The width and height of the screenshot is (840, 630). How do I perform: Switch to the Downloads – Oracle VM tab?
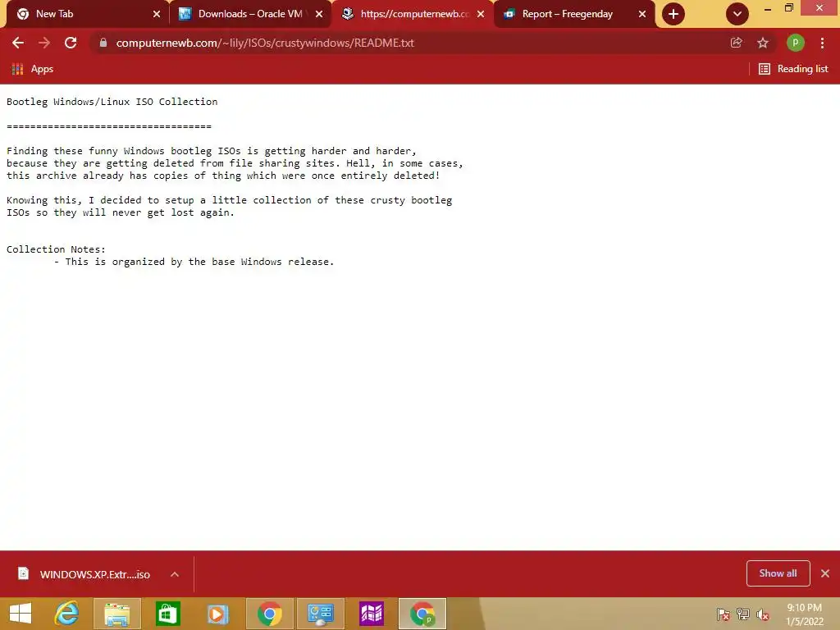click(x=251, y=14)
